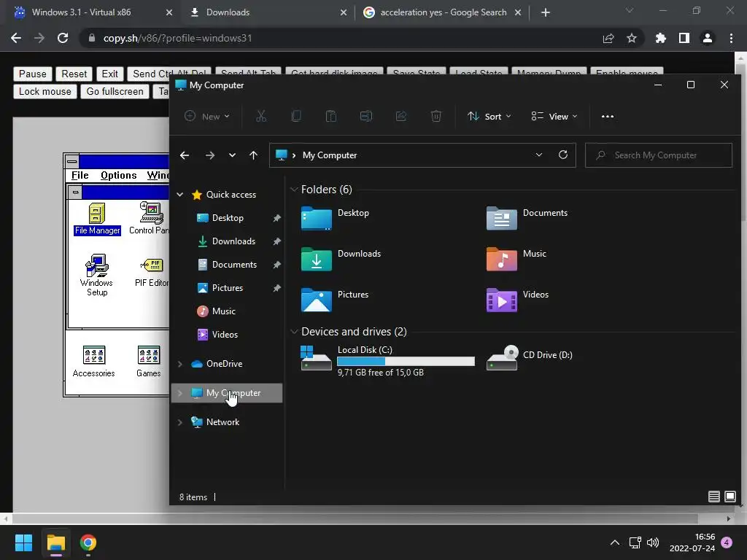Bookmark this page with star icon

point(632,38)
